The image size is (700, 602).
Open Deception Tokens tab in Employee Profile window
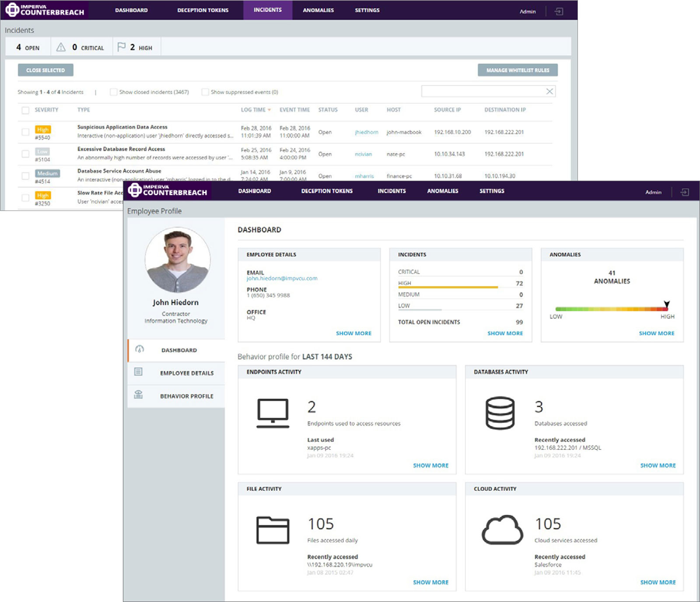[327, 191]
